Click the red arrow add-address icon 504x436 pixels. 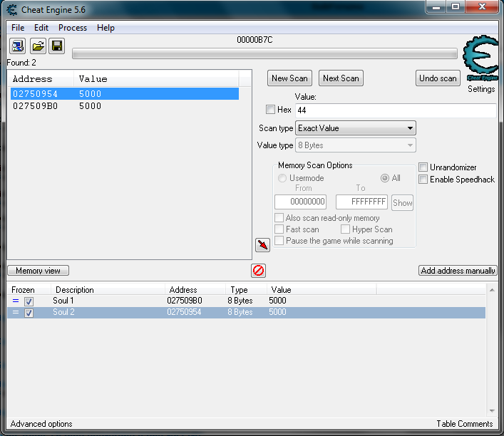click(x=262, y=245)
